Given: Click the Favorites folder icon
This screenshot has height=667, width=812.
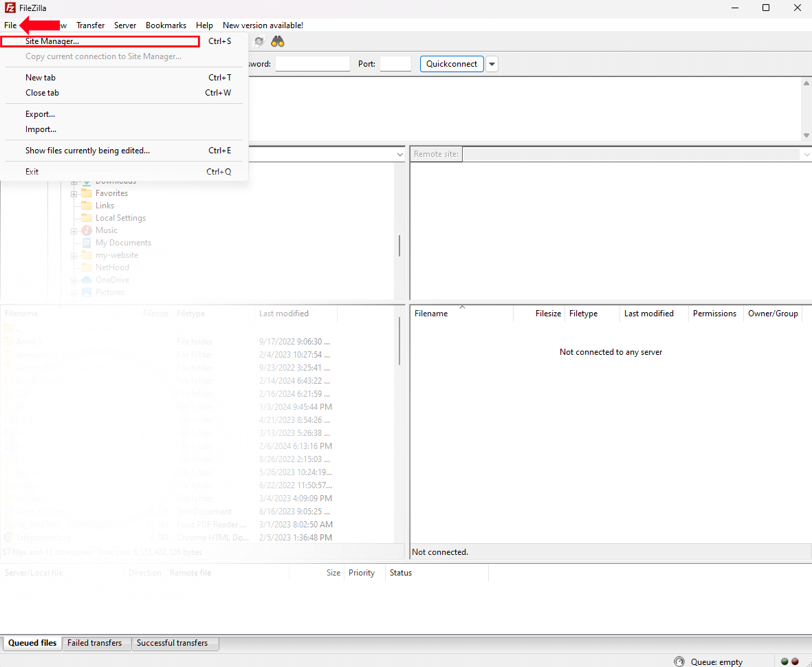Looking at the screenshot, I should pos(87,193).
